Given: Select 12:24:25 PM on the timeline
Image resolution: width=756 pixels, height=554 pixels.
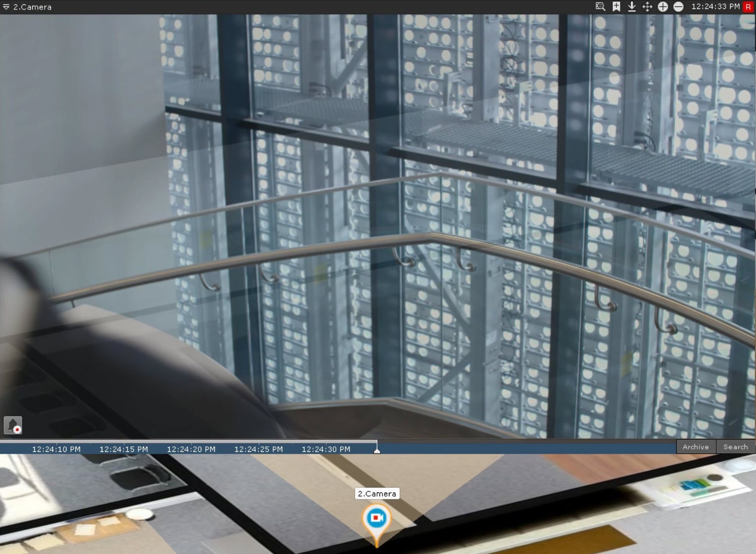Looking at the screenshot, I should pos(258,449).
